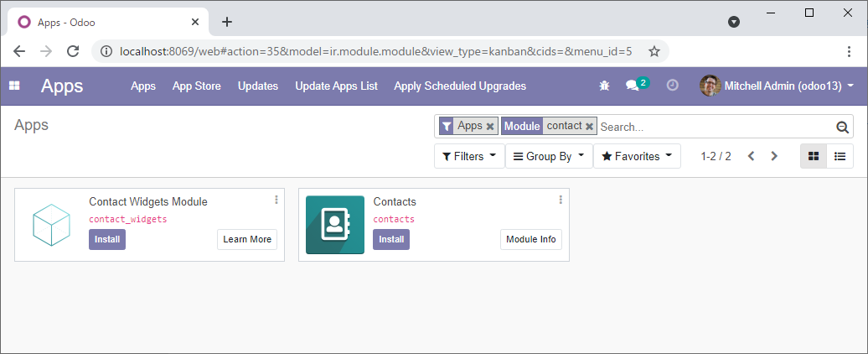The height and width of the screenshot is (354, 868).
Task: Click the Contacts app icon
Action: pos(335,224)
